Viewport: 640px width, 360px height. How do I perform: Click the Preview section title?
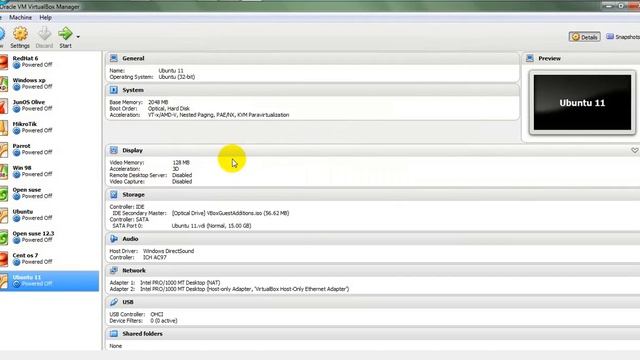tap(549, 58)
